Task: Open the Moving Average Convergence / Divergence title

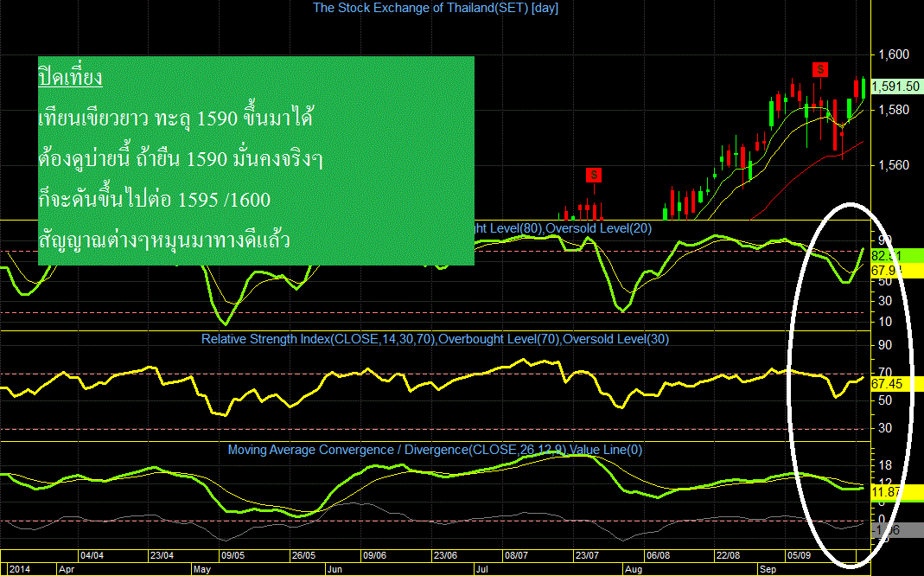Action: tap(435, 450)
